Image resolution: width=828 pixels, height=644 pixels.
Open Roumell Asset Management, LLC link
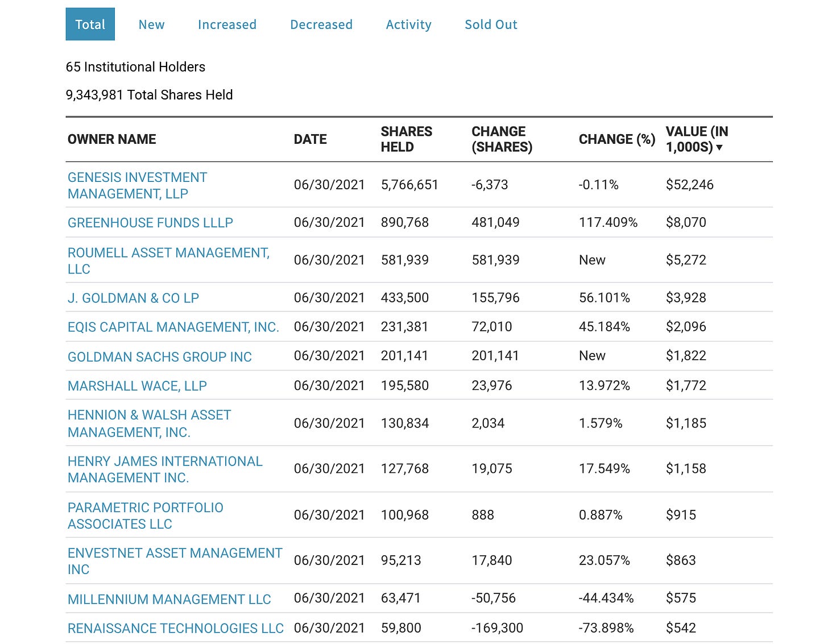pyautogui.click(x=168, y=261)
